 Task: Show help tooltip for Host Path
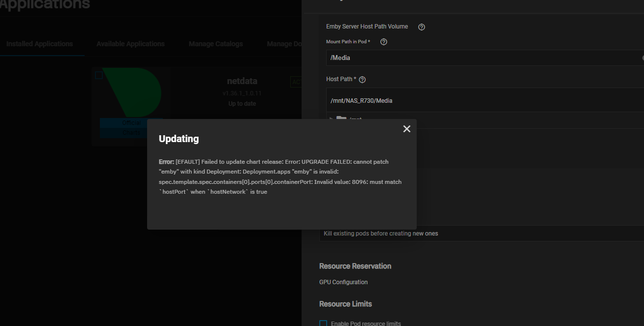click(362, 80)
